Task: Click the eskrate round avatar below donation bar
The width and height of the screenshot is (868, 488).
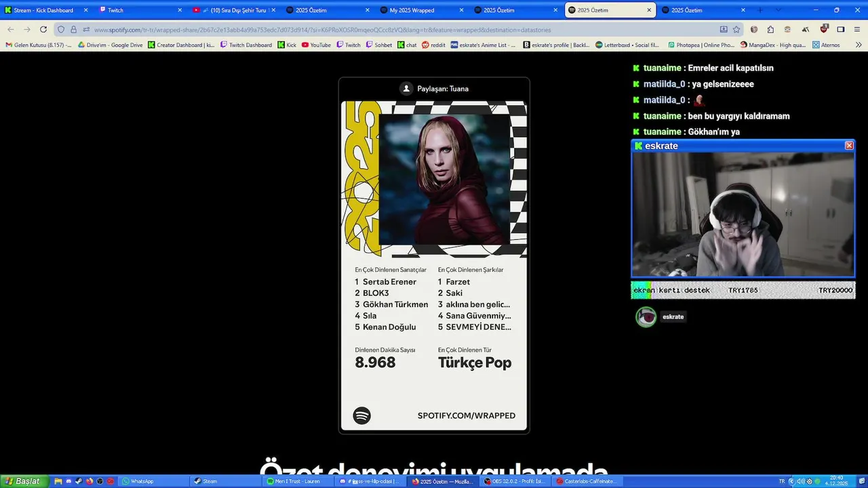Action: point(646,317)
